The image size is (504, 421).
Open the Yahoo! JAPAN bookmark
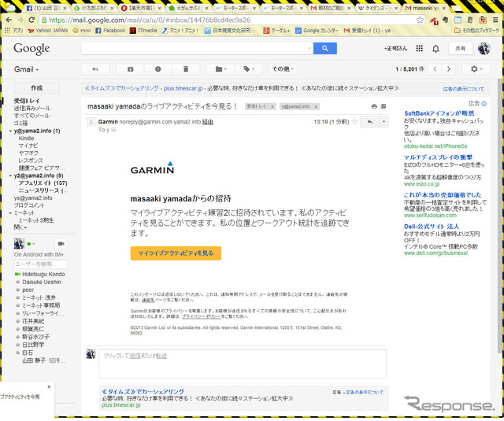pyautogui.click(x=48, y=31)
